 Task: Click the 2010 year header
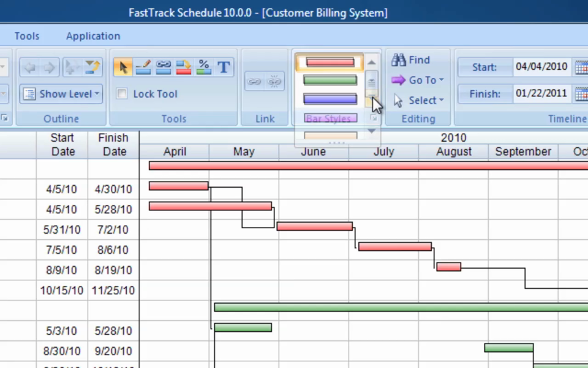point(453,138)
